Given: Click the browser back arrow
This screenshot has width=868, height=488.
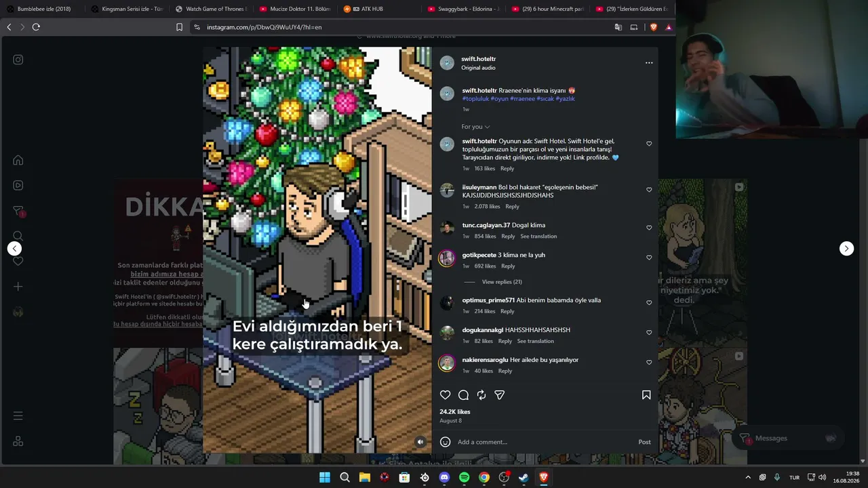Looking at the screenshot, I should (x=9, y=27).
